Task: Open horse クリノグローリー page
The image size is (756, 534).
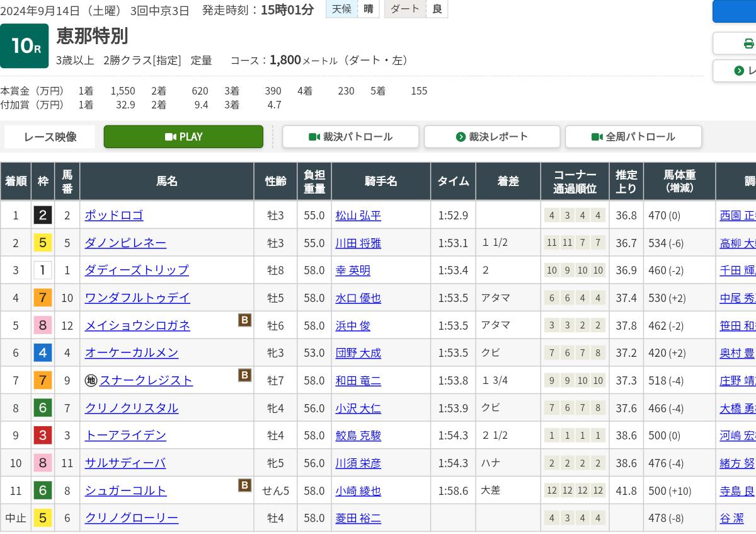Action: coord(131,518)
